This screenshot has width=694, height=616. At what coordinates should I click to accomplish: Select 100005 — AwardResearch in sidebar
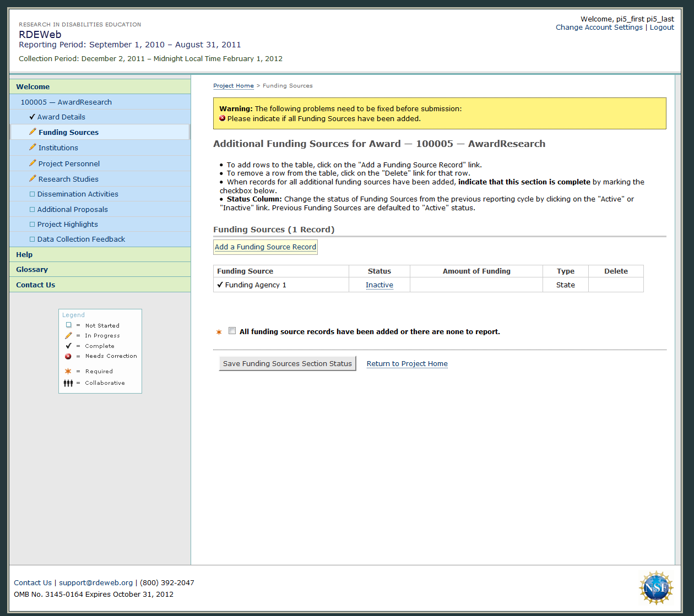66,102
